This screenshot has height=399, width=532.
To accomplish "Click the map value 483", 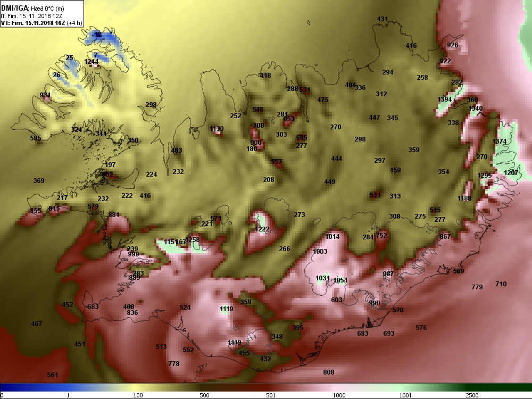I will pos(177,151).
